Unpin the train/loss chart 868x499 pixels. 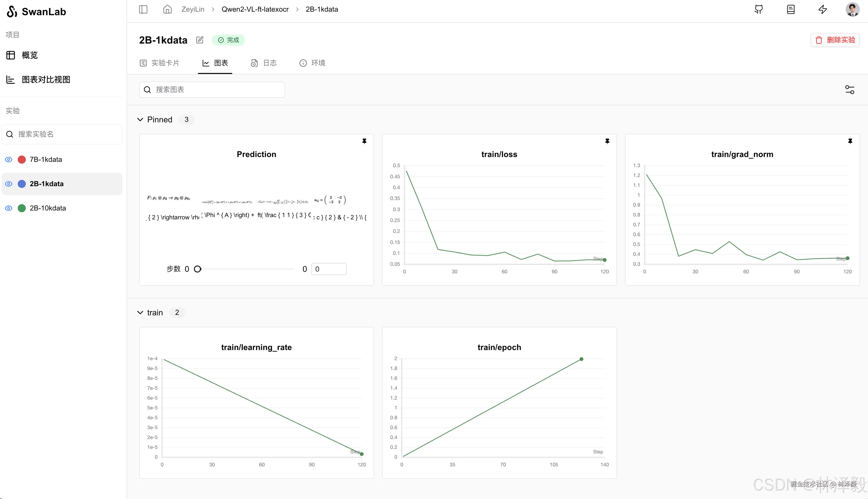(x=607, y=141)
